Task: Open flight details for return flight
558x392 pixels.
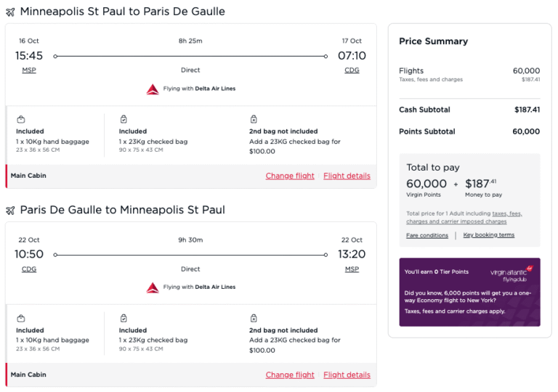Action: 347,375
